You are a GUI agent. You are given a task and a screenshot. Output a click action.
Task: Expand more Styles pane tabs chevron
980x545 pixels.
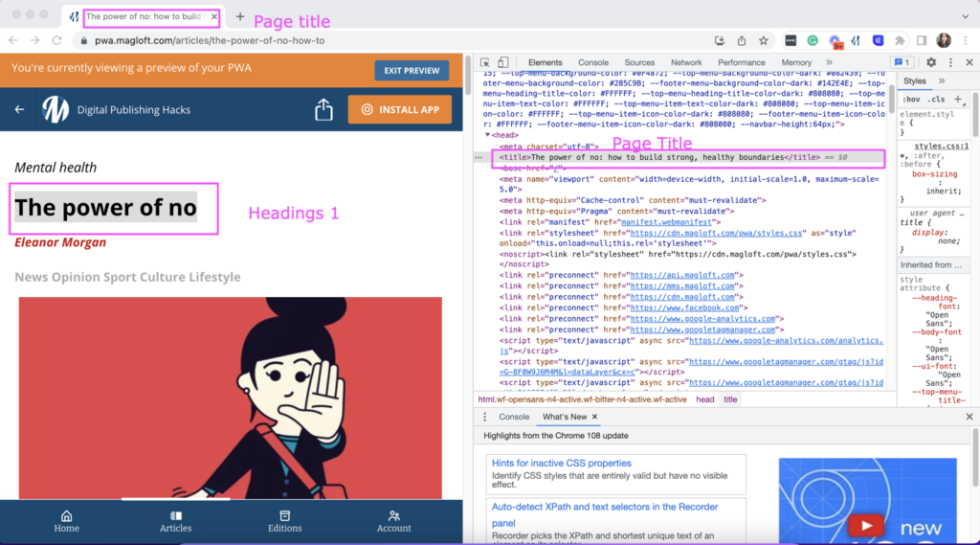(942, 81)
